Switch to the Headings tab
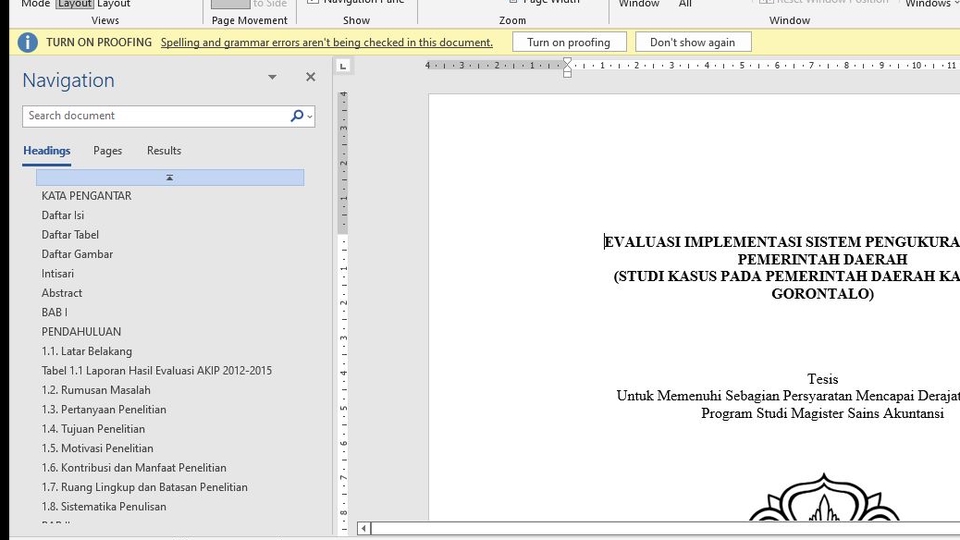 tap(47, 151)
